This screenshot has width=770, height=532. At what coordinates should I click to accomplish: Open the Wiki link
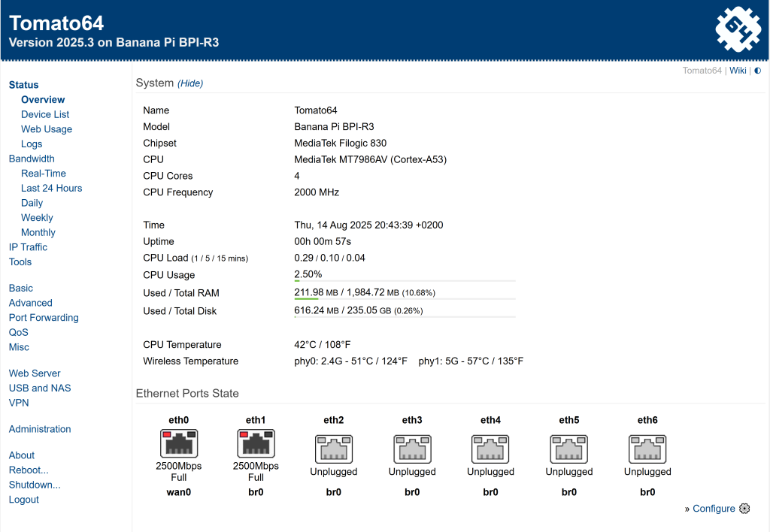pyautogui.click(x=738, y=71)
